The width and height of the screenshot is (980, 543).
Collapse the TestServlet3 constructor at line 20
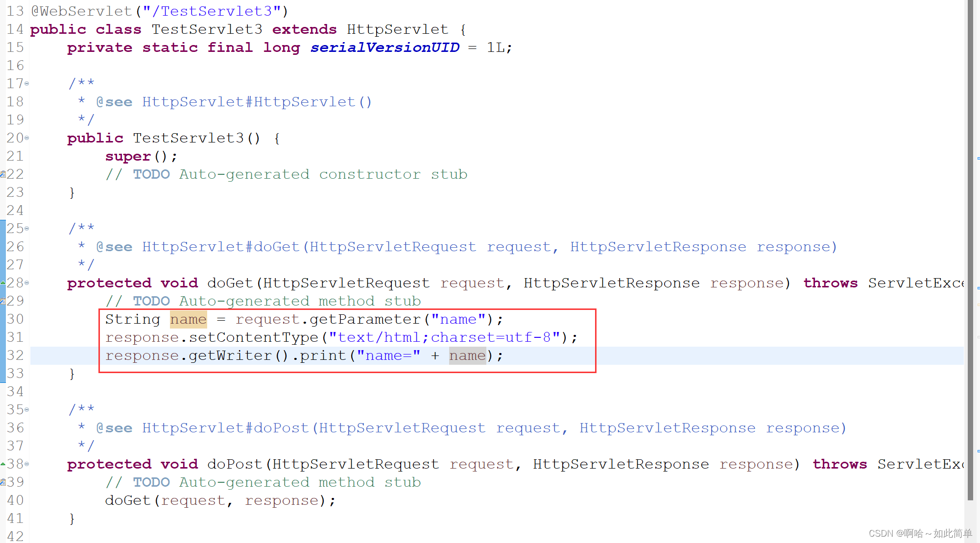(27, 138)
